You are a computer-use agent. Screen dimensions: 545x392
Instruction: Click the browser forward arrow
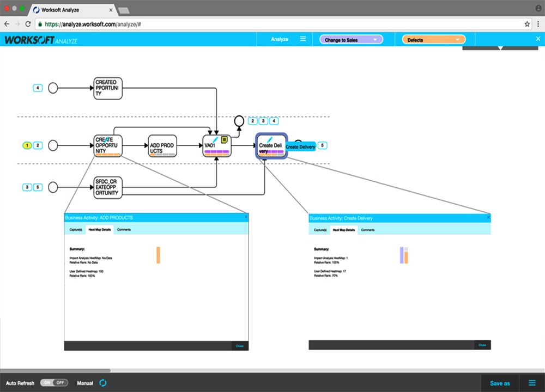(17, 24)
